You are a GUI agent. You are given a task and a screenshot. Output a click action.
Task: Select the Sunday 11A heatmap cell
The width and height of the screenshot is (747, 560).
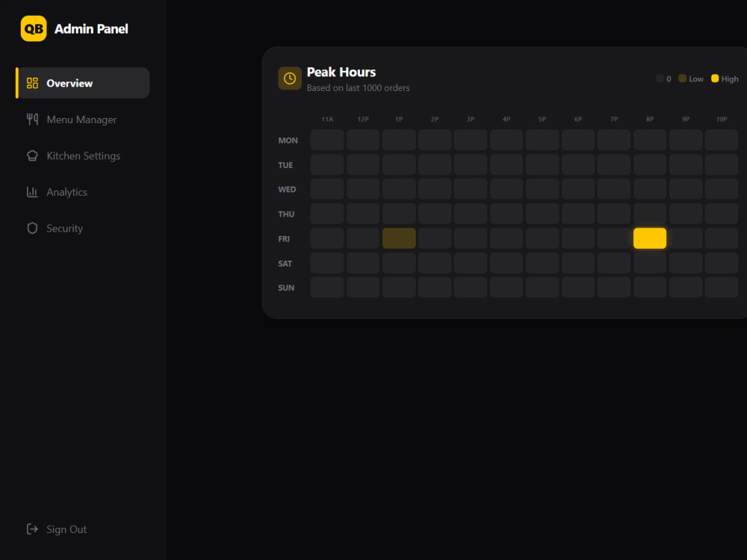pos(327,287)
